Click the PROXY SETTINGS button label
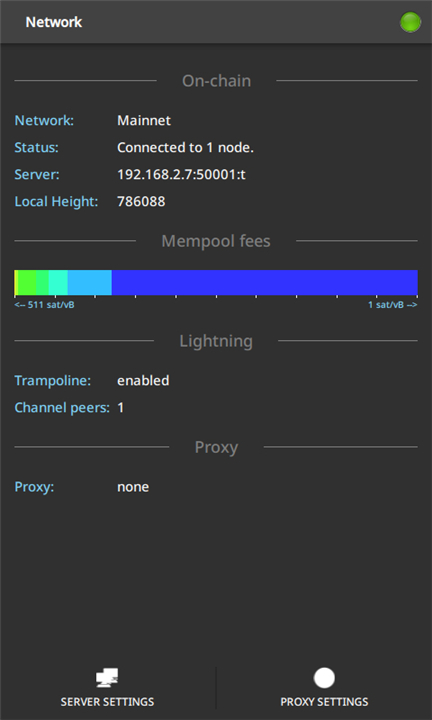The image size is (432, 720). point(324,702)
